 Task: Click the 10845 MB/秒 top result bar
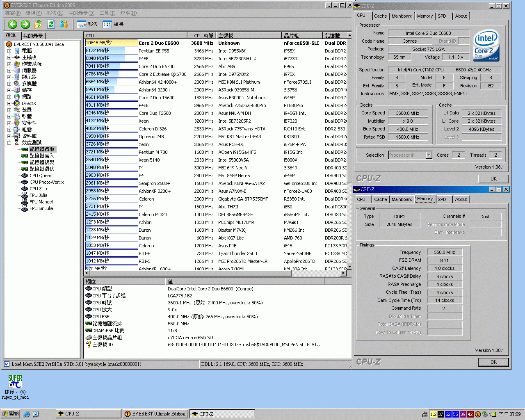tap(111, 43)
